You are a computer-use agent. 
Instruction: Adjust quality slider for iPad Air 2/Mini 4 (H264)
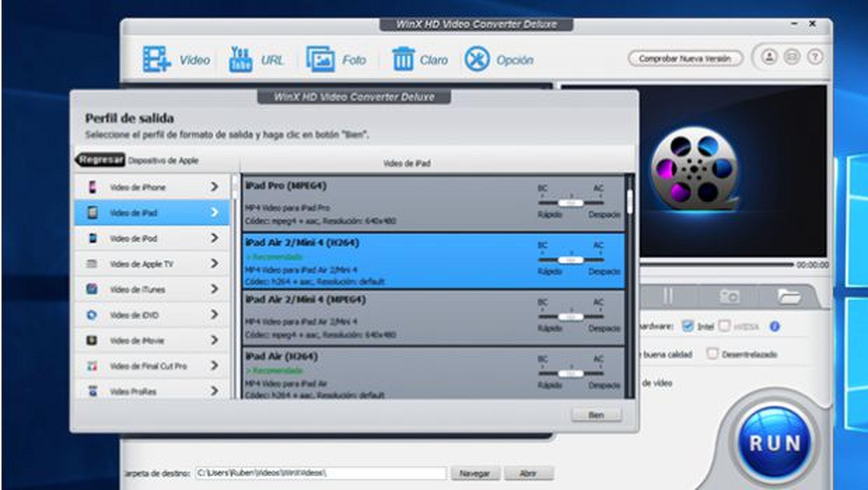(571, 260)
